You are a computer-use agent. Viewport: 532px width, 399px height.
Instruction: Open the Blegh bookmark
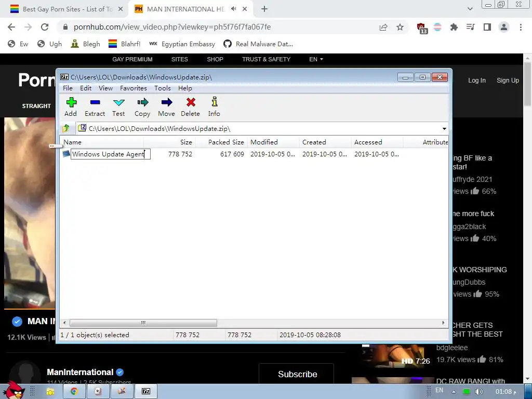tap(86, 44)
